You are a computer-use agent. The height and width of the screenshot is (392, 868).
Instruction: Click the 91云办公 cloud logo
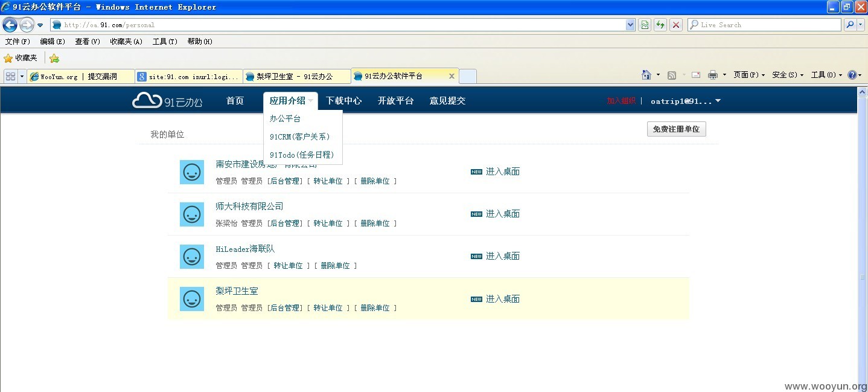[x=167, y=100]
